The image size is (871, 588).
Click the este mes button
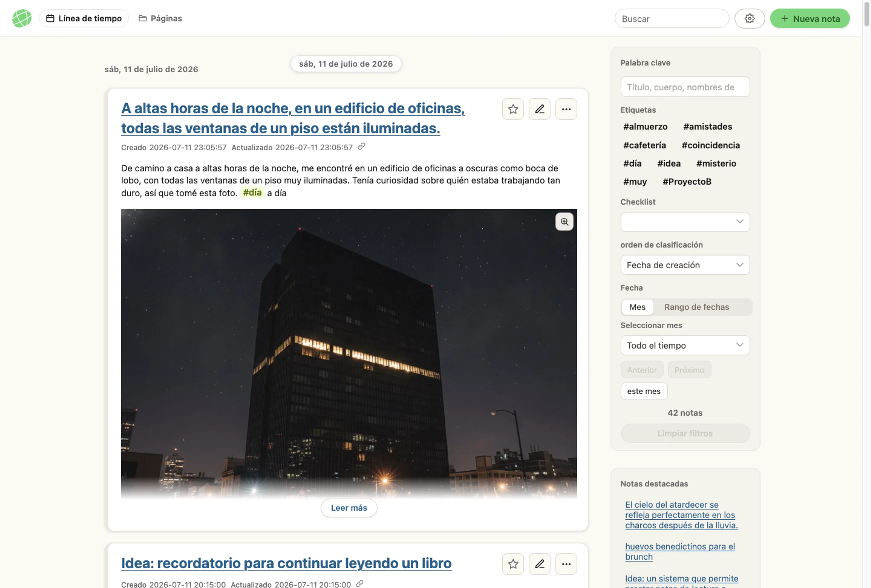coord(644,391)
